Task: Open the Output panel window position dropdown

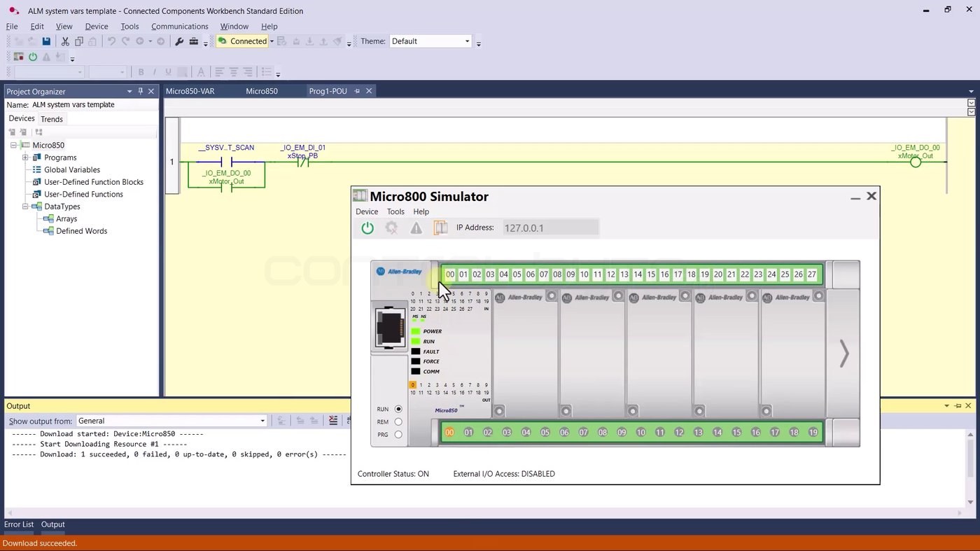Action: (946, 405)
